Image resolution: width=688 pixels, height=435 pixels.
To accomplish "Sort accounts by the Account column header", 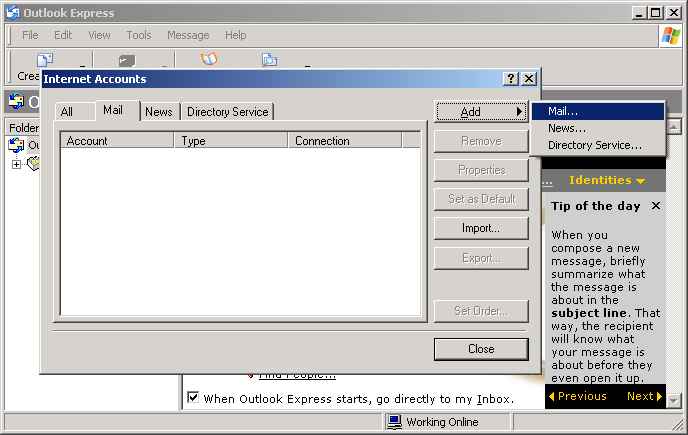I will (x=117, y=141).
